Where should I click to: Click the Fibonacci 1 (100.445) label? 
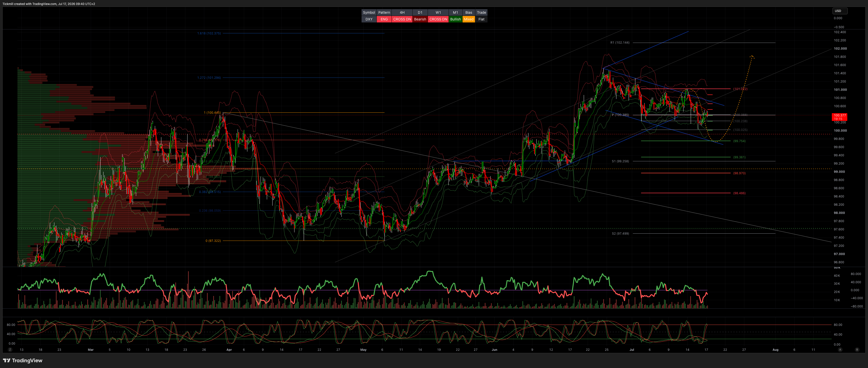pos(212,112)
